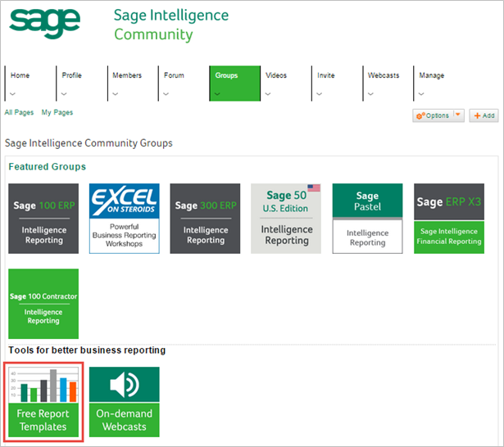The height and width of the screenshot is (447, 504).
Task: Expand the chevron under Members
Action: point(115,94)
